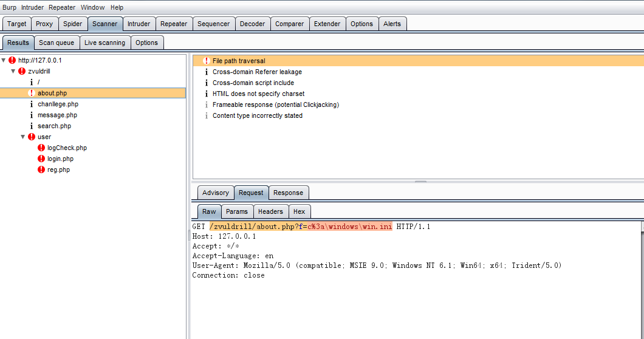Switch to the Comparer tab
644x339 pixels.
290,24
